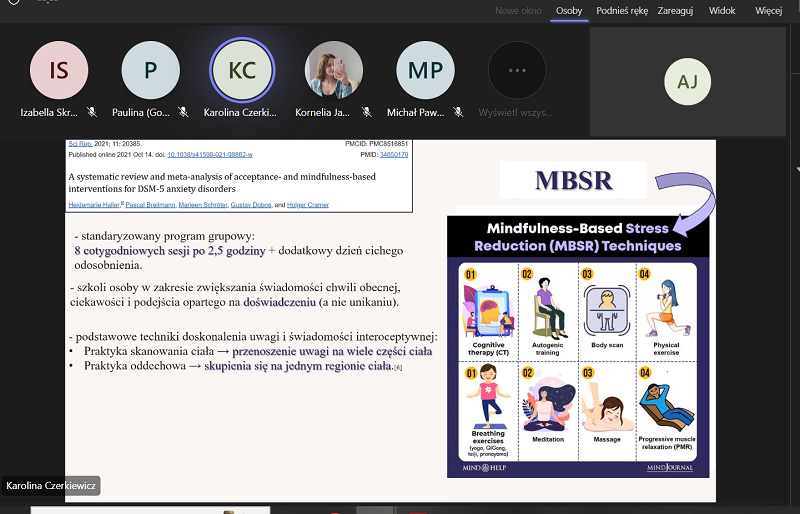Click muted microphone icon next to Paulina

pyautogui.click(x=184, y=112)
